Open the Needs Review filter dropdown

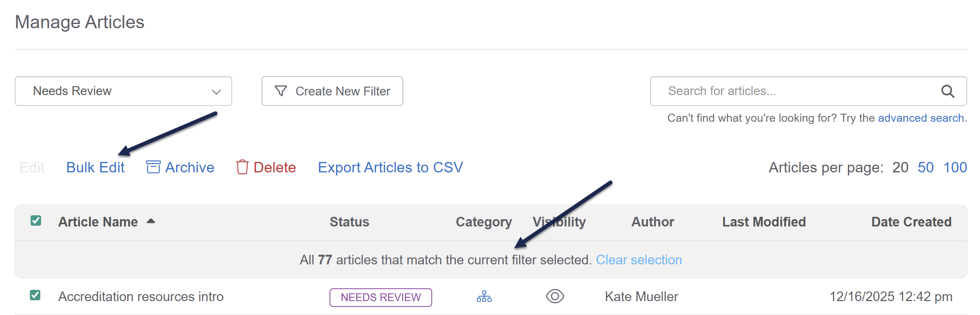pyautogui.click(x=123, y=91)
